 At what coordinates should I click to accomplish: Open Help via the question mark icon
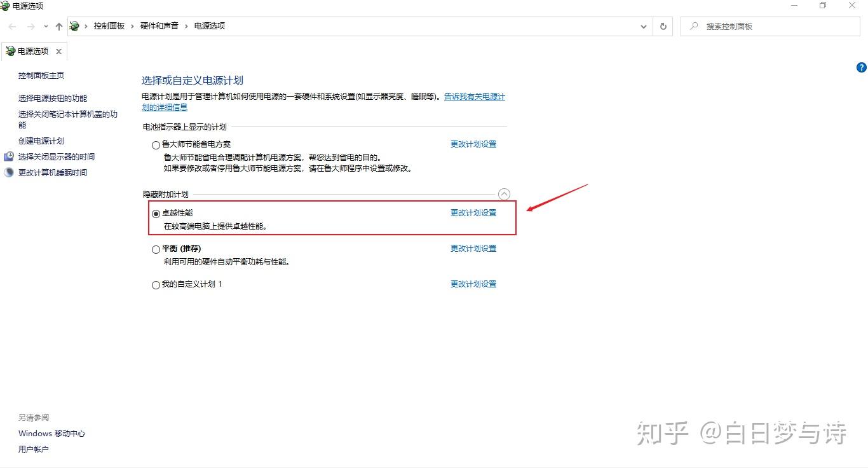coord(861,67)
